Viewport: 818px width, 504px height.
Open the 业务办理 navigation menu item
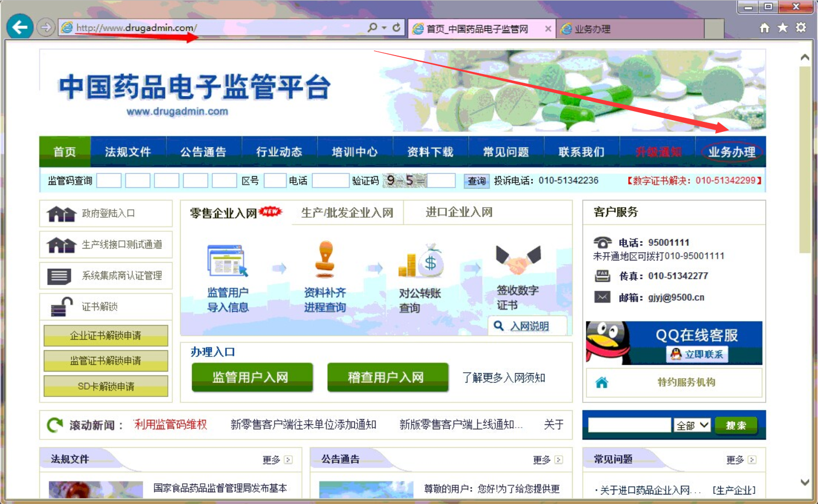pos(731,152)
